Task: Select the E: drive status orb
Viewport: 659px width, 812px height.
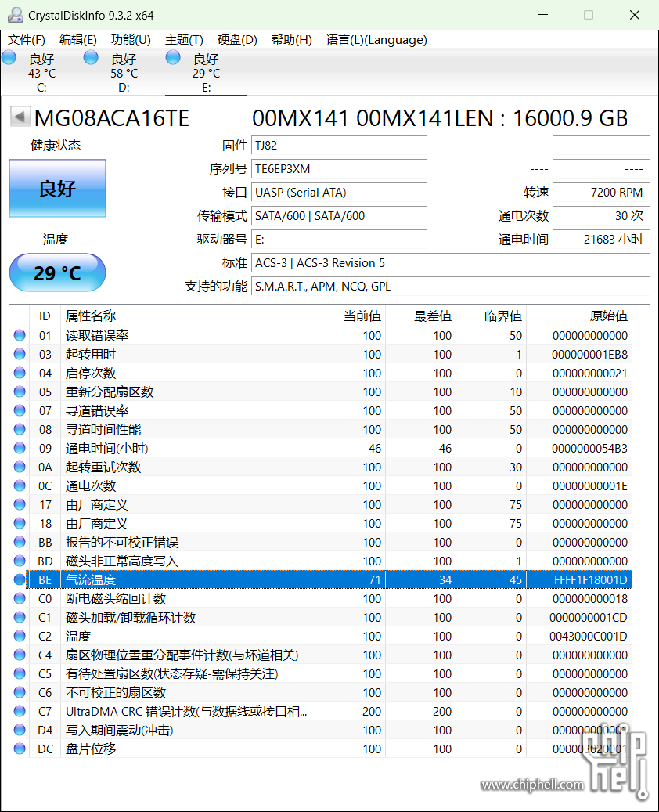Action: (173, 57)
